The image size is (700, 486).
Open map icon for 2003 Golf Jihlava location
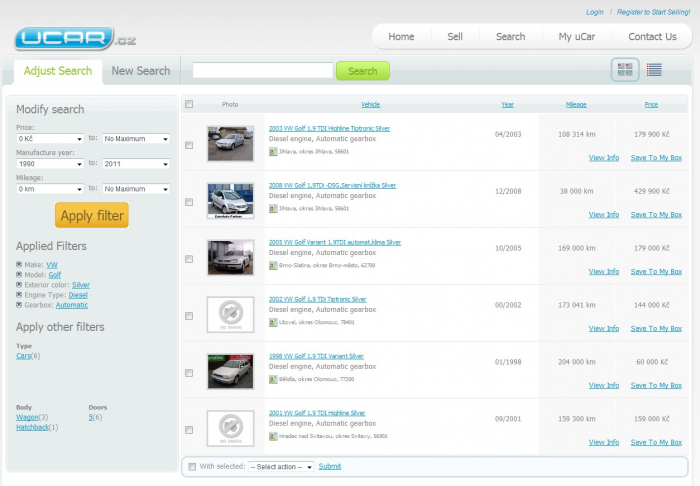pos(273,152)
